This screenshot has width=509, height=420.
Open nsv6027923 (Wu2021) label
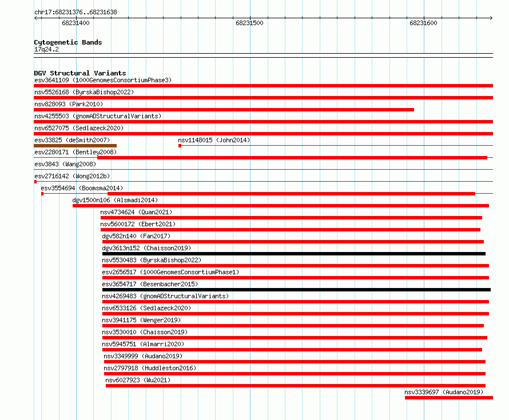click(x=138, y=380)
